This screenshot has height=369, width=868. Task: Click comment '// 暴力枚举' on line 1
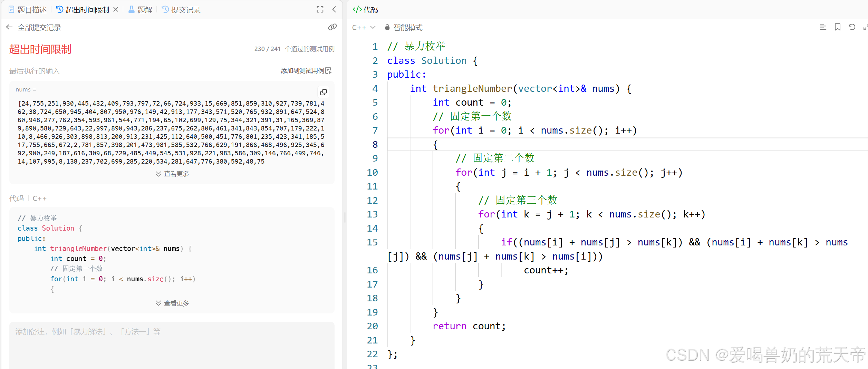coord(416,46)
